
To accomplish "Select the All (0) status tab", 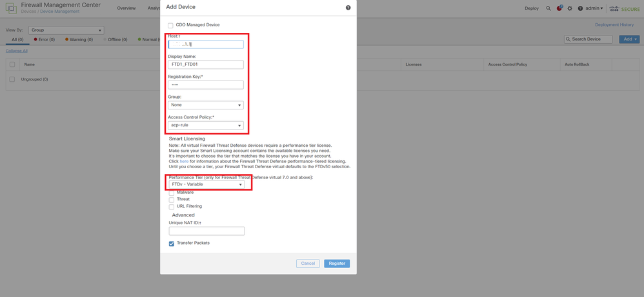I will pyautogui.click(x=17, y=40).
